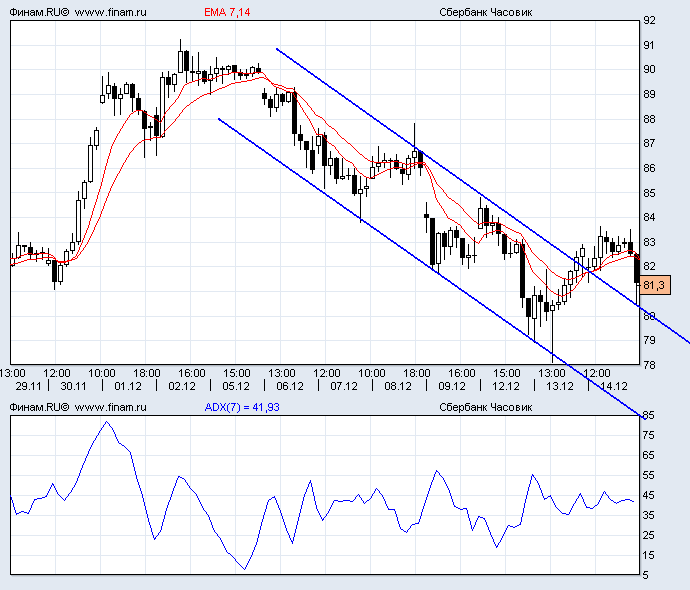Select the 30.11 date label
Screen dimensions: 690x590
[73, 386]
